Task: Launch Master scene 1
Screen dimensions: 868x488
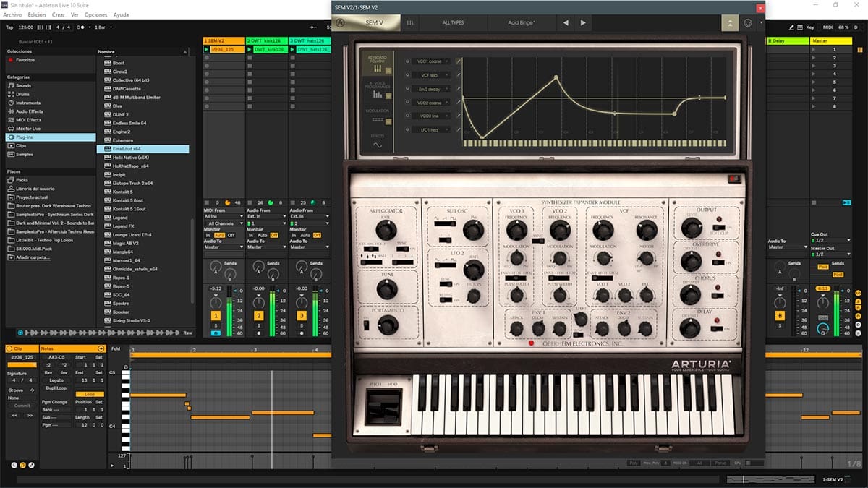Action: (813, 50)
